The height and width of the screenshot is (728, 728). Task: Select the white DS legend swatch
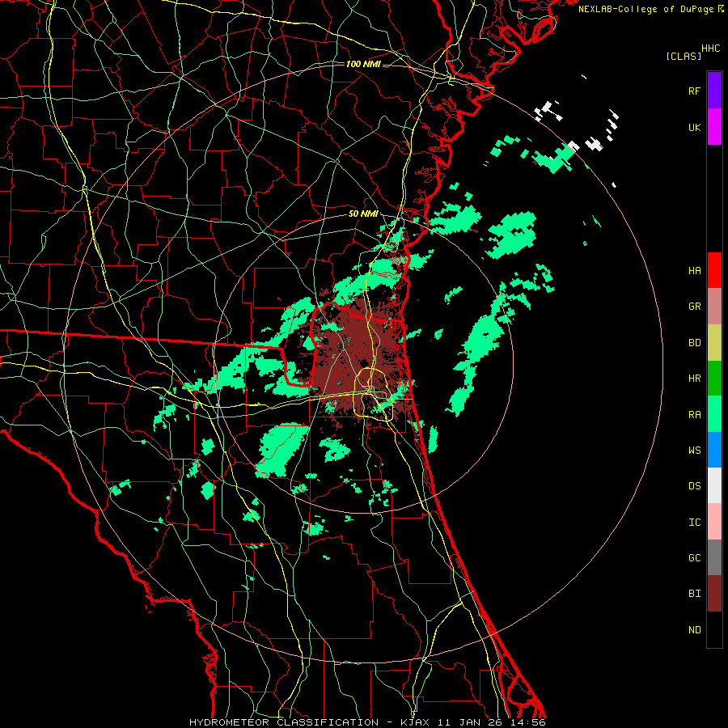tap(714, 485)
